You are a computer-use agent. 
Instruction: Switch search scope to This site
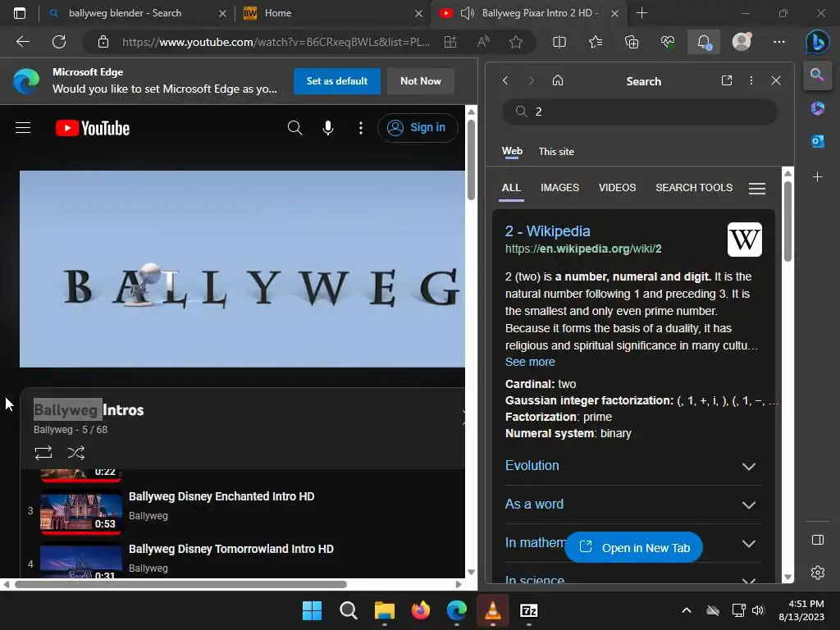point(556,152)
